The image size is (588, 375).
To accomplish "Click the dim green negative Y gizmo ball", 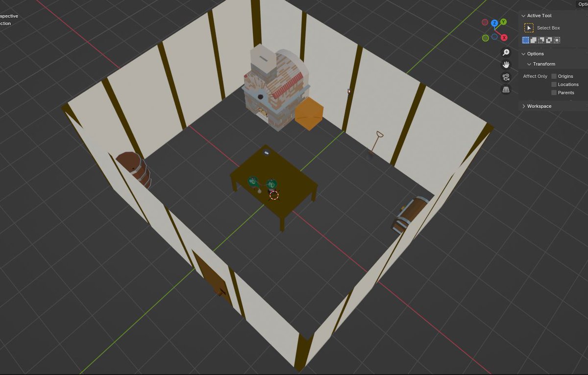I will [x=485, y=38].
